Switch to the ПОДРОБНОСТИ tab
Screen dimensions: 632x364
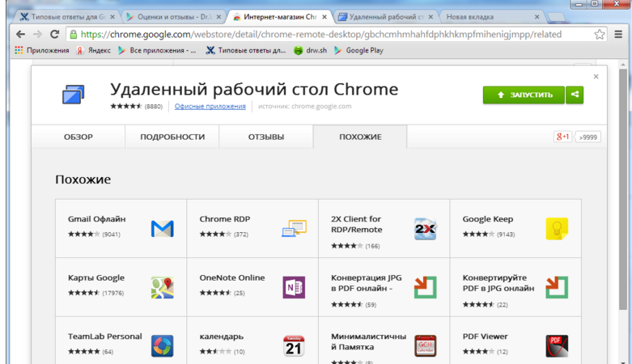[x=172, y=137]
